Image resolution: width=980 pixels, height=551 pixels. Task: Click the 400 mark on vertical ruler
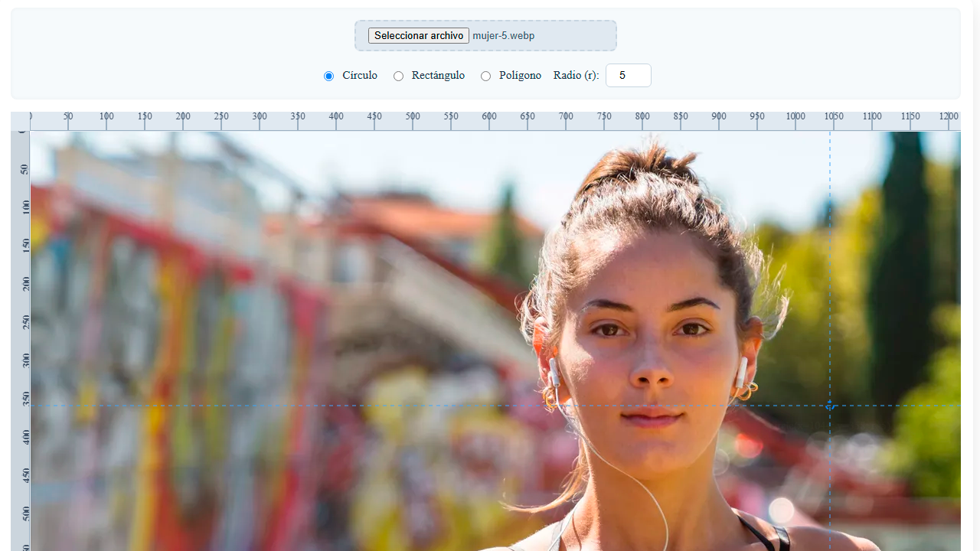pyautogui.click(x=26, y=437)
